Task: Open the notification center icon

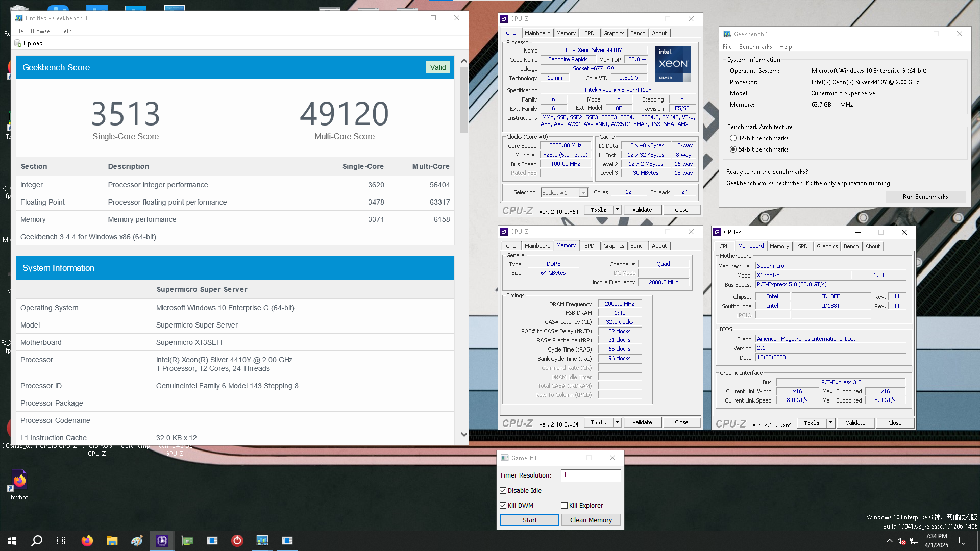Action: coord(963,541)
